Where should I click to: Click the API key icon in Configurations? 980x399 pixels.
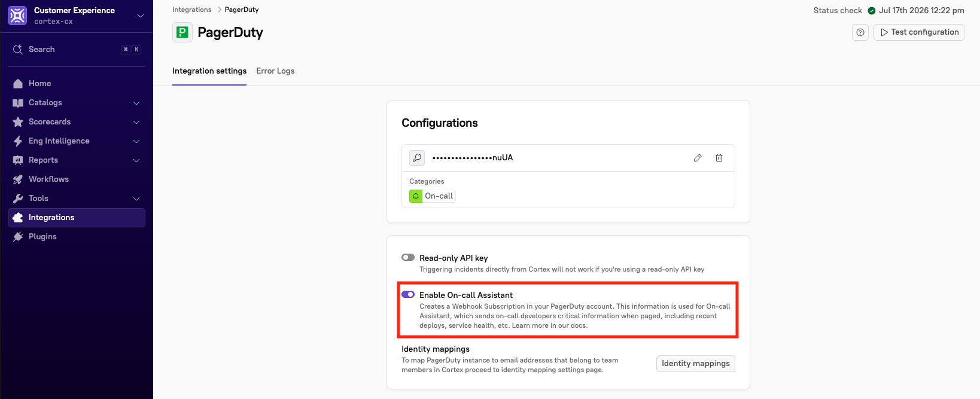tap(417, 157)
